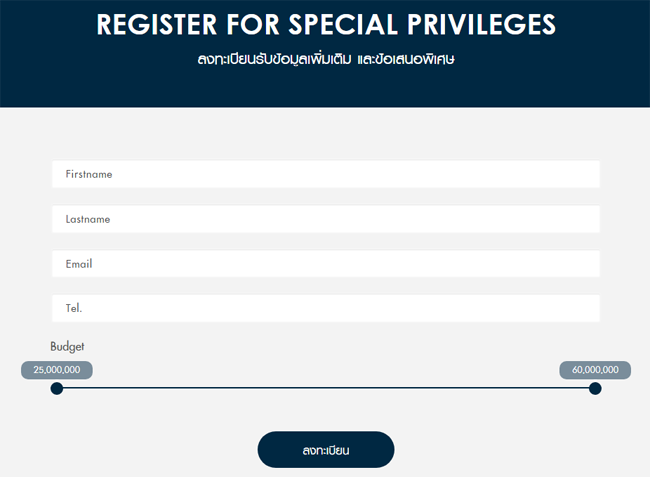
Task: Click the Email placeholder text
Action: (x=79, y=264)
